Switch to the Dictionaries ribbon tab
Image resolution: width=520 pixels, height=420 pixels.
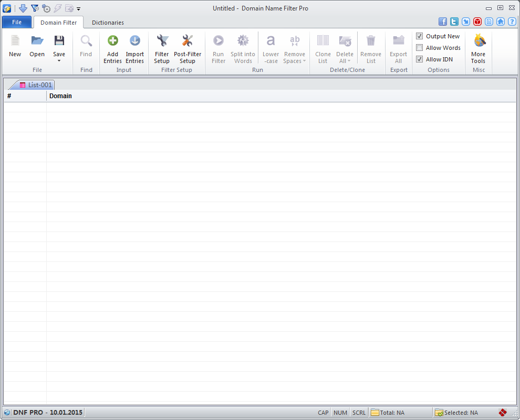tap(108, 23)
